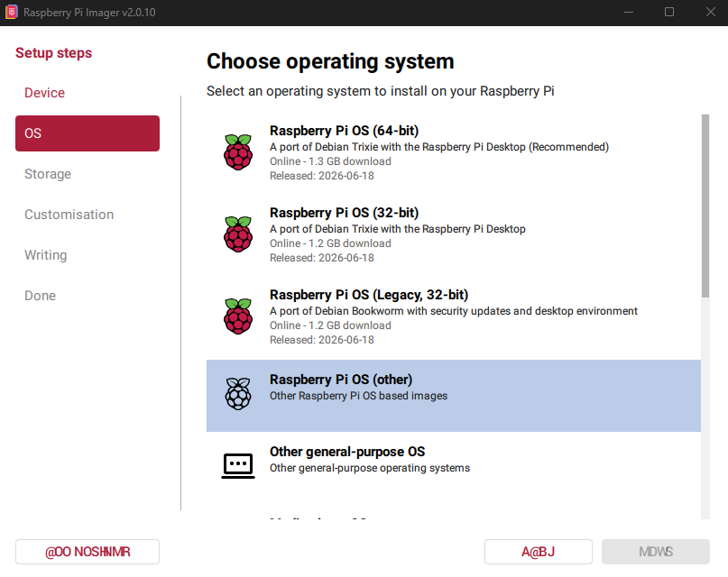The width and height of the screenshot is (728, 577).
Task: Switch to the Writing step
Action: 45,255
